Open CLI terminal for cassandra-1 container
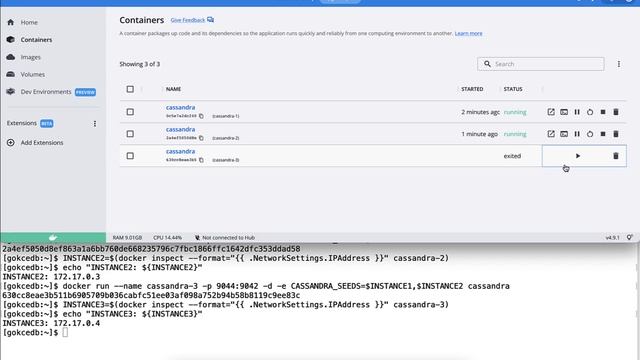Image resolution: width=640 pixels, height=360 pixels. 564,112
